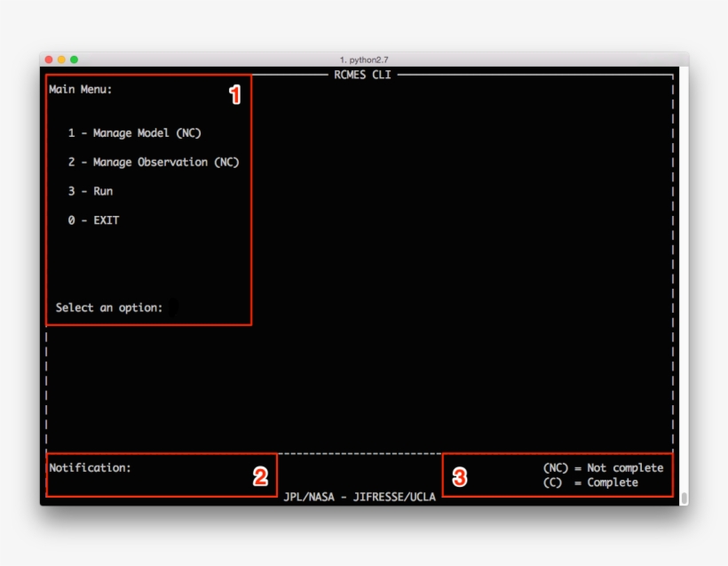
Task: Click the blinking cursor after the prompt
Action: pyautogui.click(x=174, y=307)
